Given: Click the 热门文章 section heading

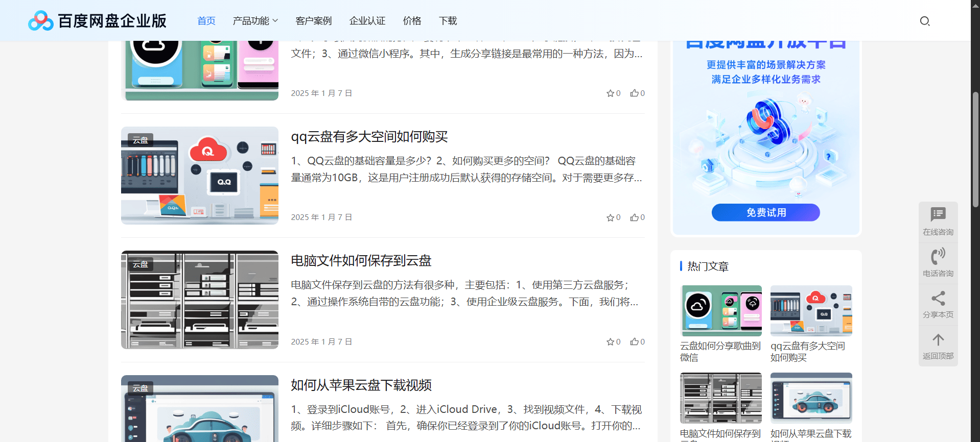Looking at the screenshot, I should [708, 266].
